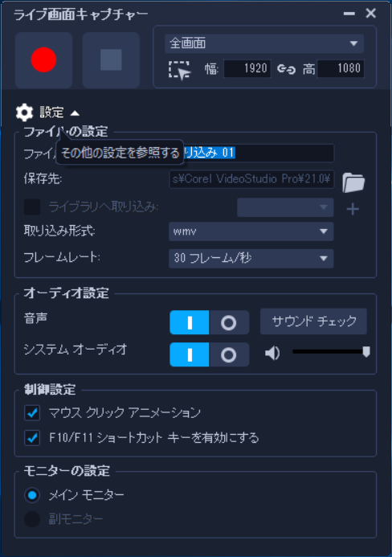
Task: Click the settings gear icon
Action: tap(24, 113)
